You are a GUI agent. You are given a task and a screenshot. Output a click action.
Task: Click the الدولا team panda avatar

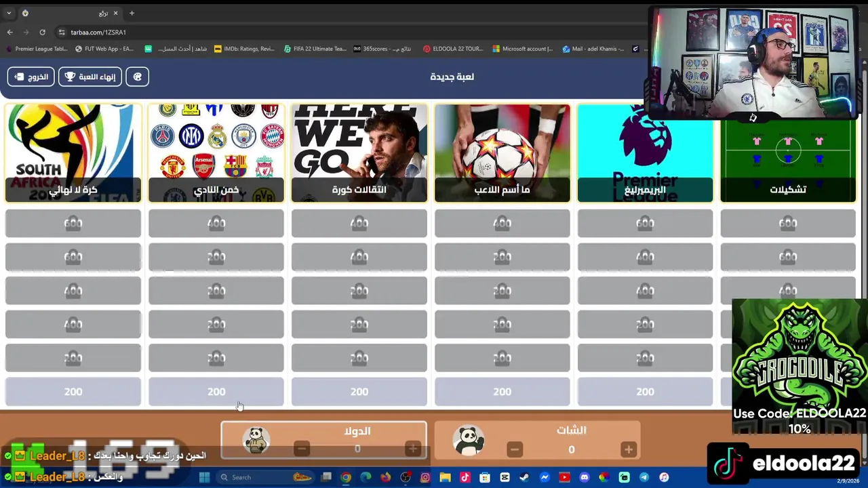pyautogui.click(x=256, y=441)
